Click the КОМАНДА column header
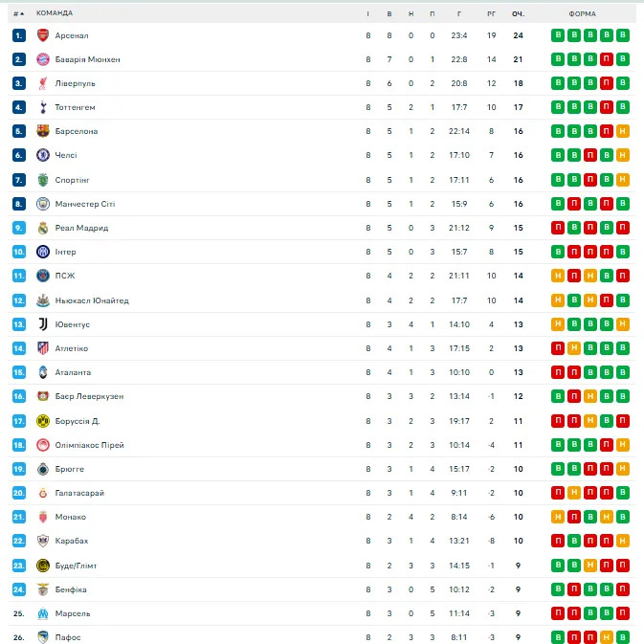 tap(55, 13)
